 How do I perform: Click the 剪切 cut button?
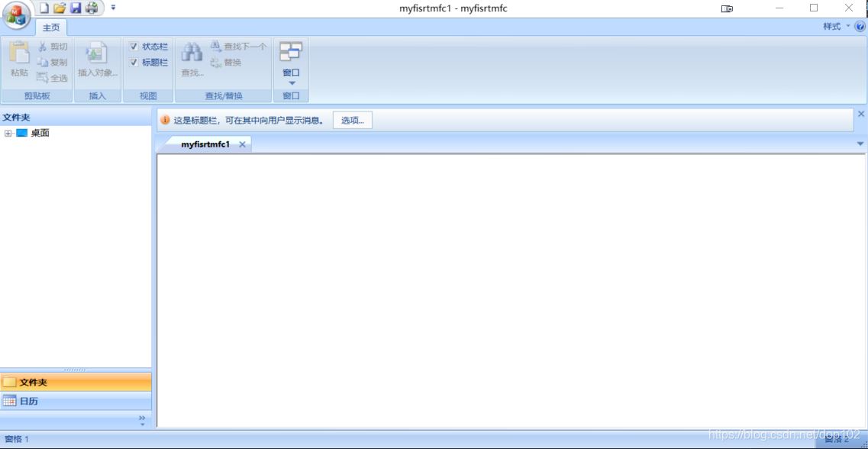tap(53, 47)
